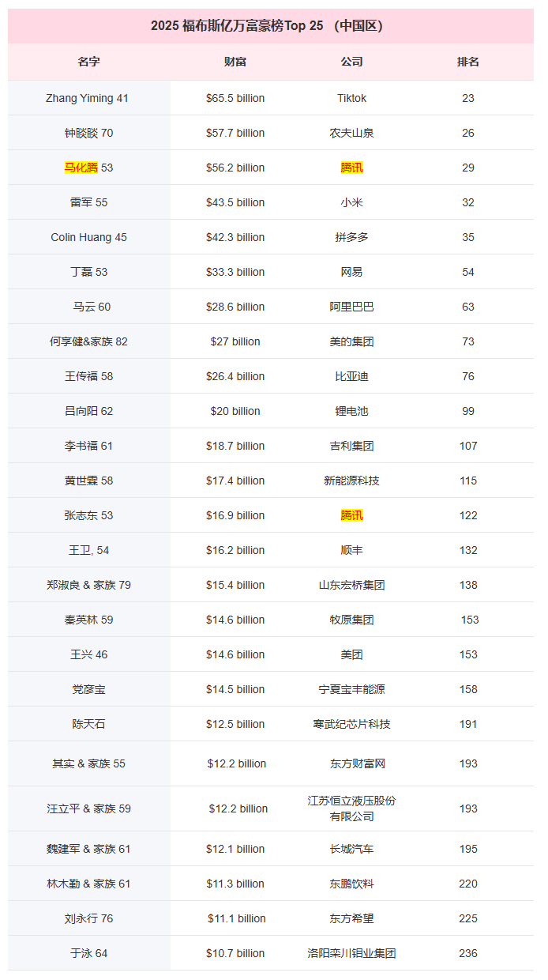The height and width of the screenshot is (980, 548).
Task: Click the 阿里巴巴 company cell
Action: 351,307
